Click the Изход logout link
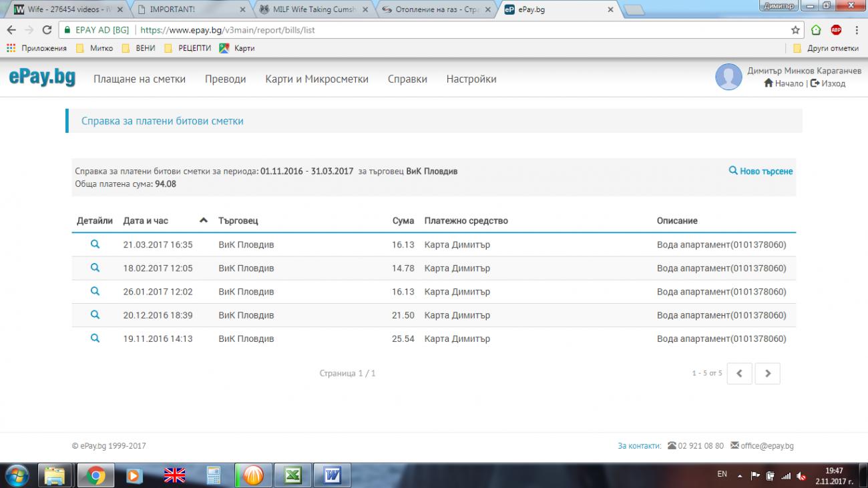The height and width of the screenshot is (488, 868). coord(828,83)
